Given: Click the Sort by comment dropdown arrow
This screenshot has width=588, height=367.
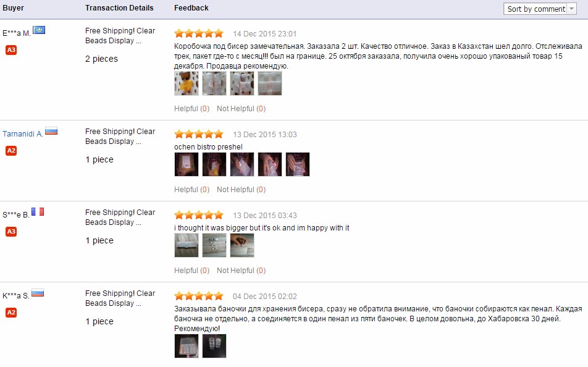Looking at the screenshot, I should tap(571, 9).
